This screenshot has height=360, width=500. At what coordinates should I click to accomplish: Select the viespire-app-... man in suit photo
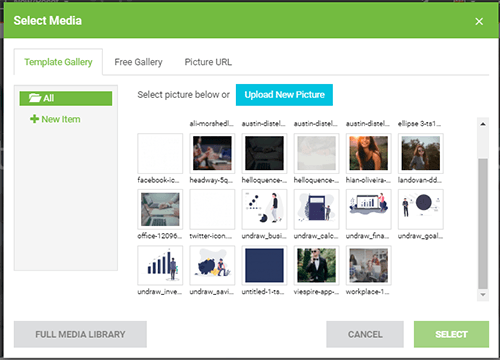point(316,265)
